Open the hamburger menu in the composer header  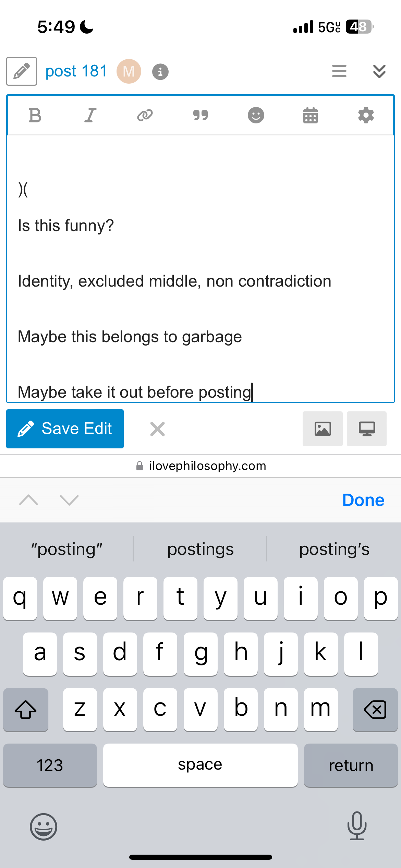[x=339, y=71]
